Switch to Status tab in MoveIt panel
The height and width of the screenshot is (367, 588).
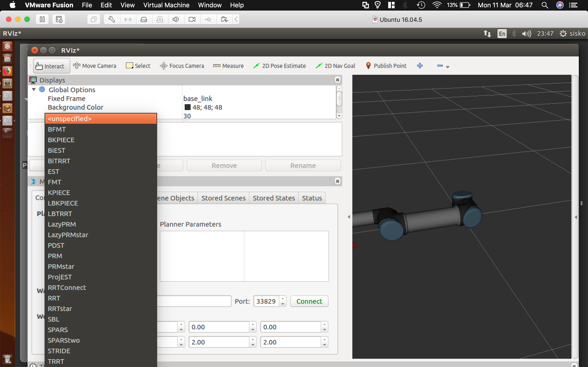312,197
